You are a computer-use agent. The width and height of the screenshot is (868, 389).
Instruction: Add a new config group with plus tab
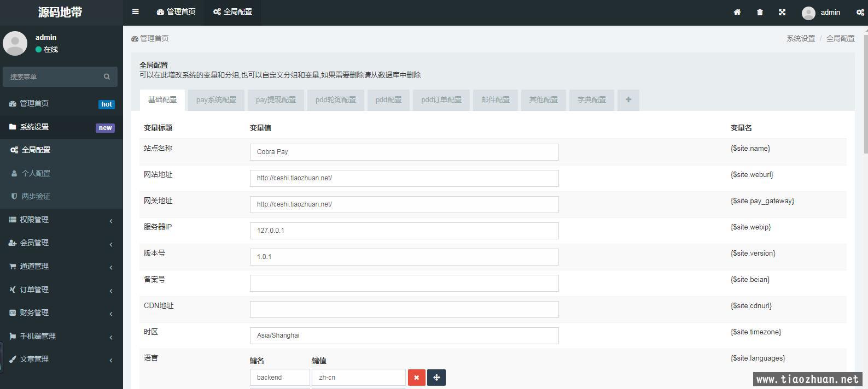pyautogui.click(x=628, y=99)
